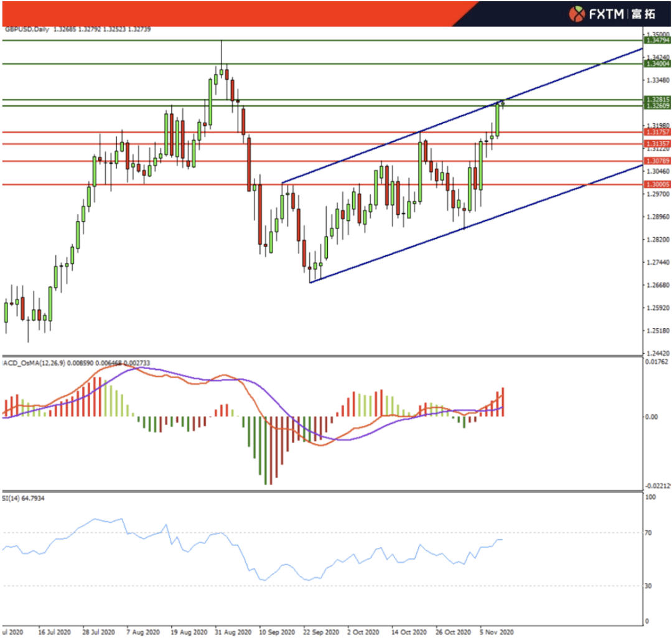672x640 pixels.
Task: Click the 1.31757 red support label
Action: pyautogui.click(x=658, y=132)
